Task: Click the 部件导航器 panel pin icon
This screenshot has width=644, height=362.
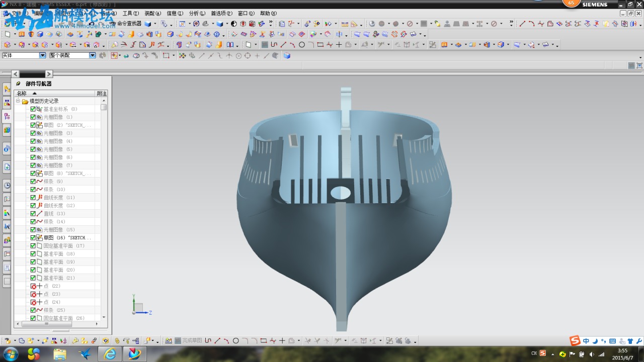Action: click(18, 84)
